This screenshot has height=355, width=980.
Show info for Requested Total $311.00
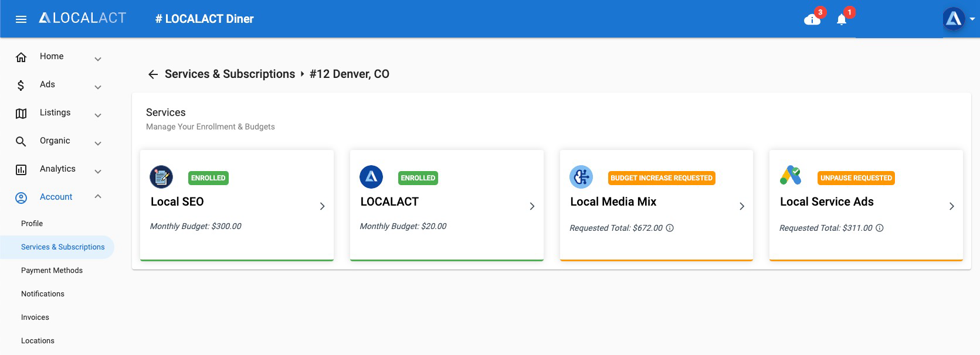(x=880, y=228)
